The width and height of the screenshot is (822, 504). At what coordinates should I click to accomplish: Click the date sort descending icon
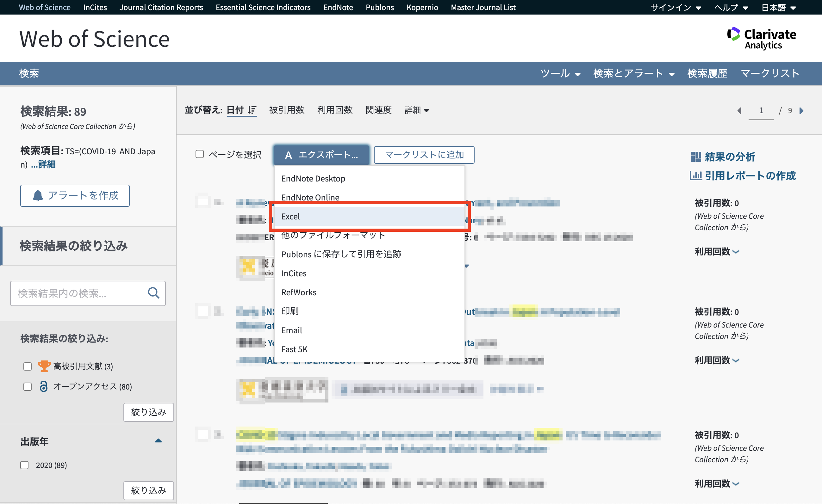[x=252, y=110]
